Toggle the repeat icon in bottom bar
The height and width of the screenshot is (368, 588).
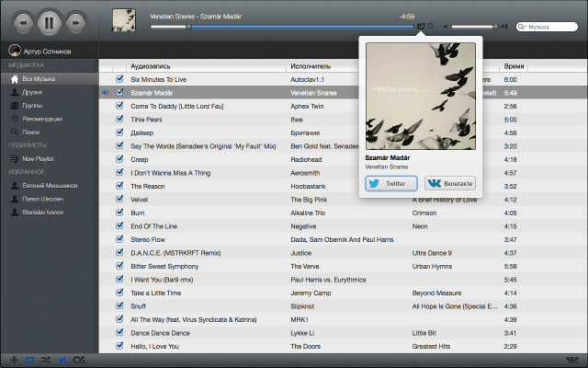(x=29, y=360)
